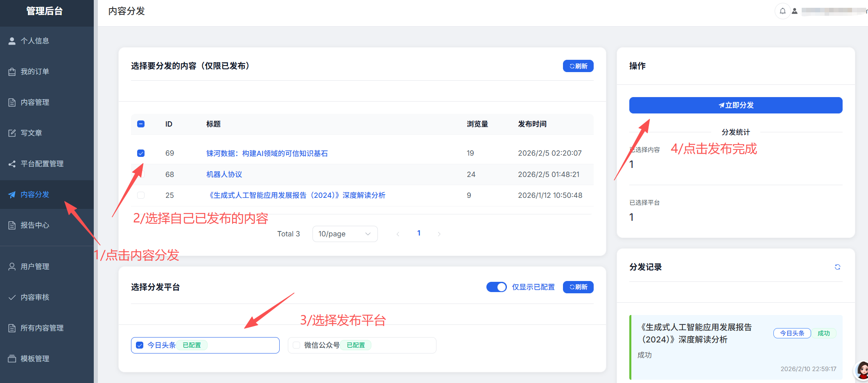
Task: Click the pencil icon beside 写文章
Action: click(x=12, y=133)
